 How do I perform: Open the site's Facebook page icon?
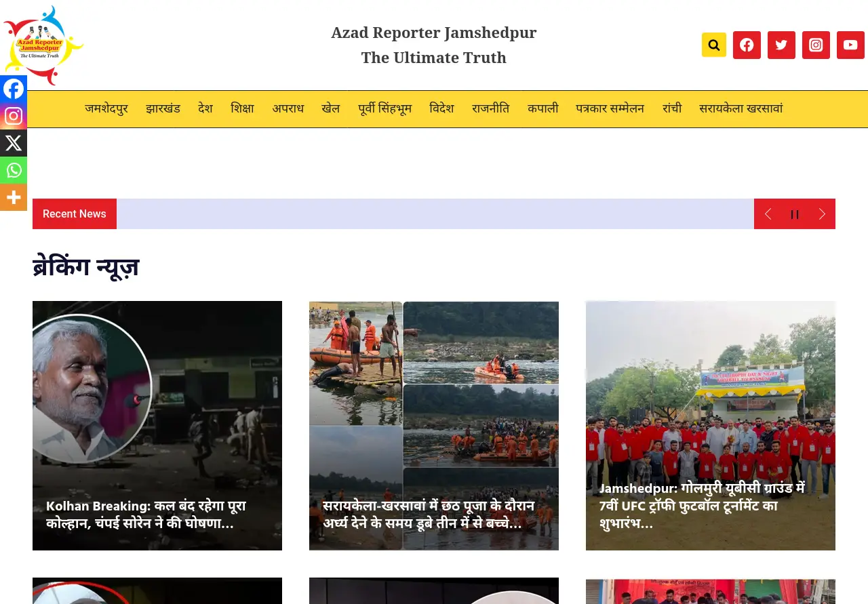747,45
